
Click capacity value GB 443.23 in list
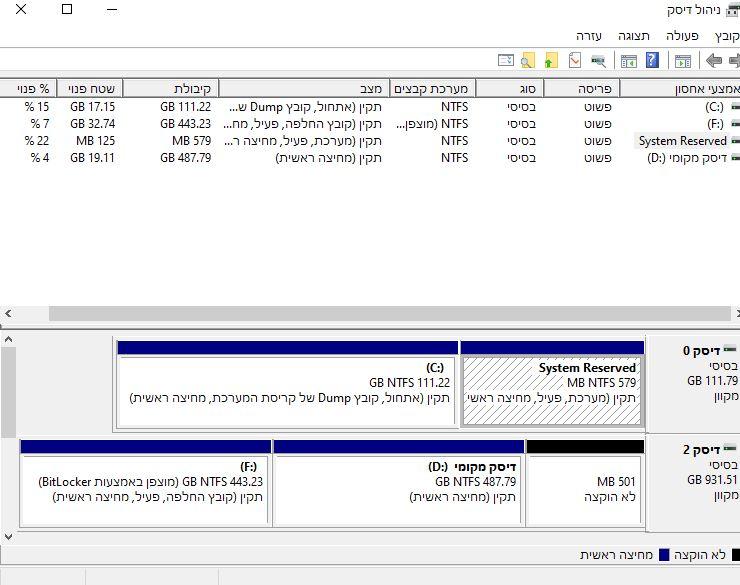[185, 124]
